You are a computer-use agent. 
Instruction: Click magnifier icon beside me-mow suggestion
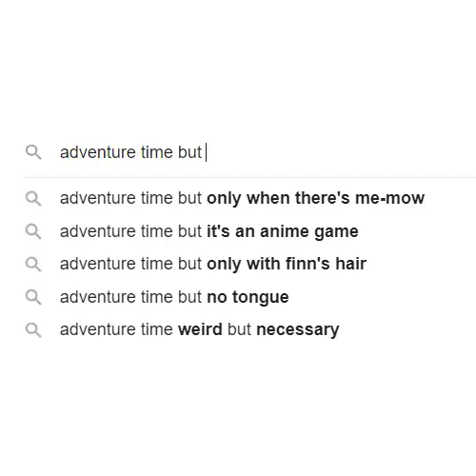coord(33,198)
